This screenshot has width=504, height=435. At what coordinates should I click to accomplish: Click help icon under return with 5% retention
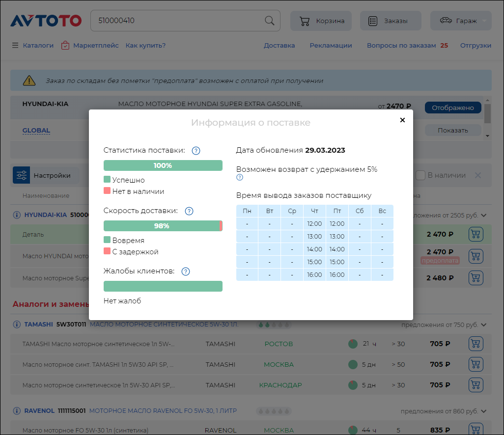click(x=239, y=177)
